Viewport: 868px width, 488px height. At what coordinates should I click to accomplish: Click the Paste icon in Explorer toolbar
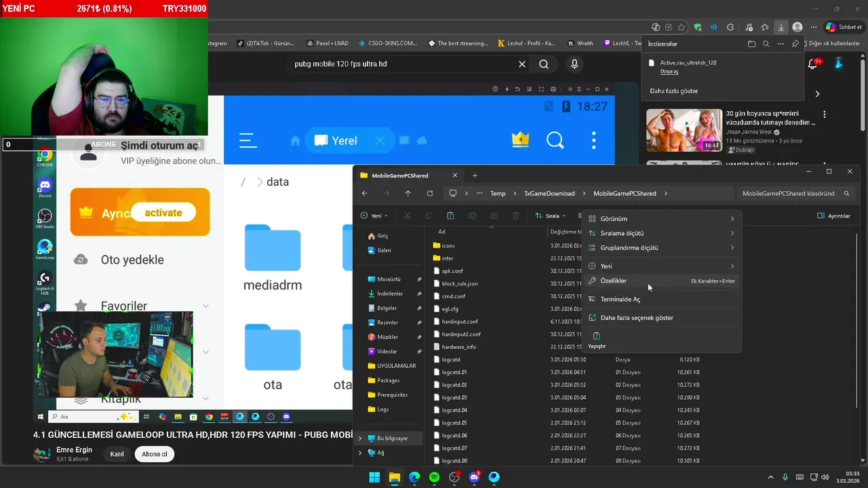point(450,216)
